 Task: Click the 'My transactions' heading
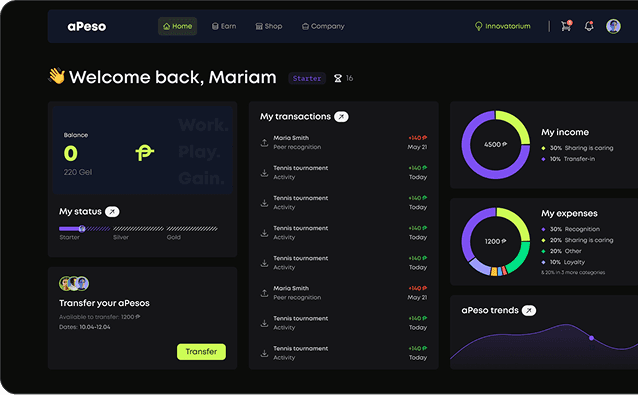pyautogui.click(x=295, y=117)
